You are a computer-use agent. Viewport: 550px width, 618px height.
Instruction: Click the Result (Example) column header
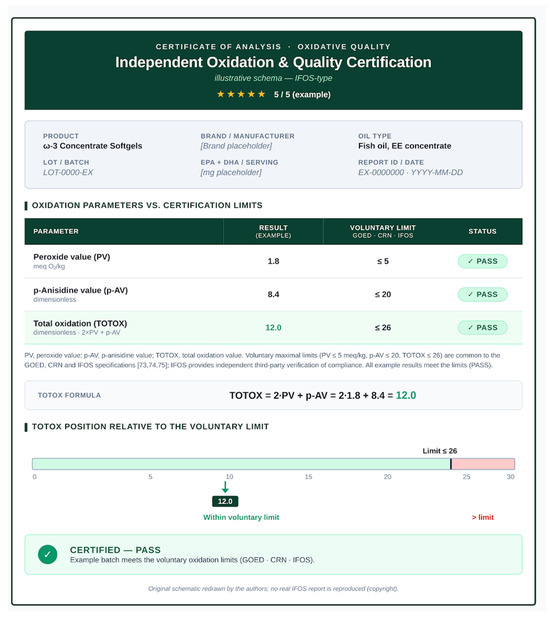click(273, 231)
